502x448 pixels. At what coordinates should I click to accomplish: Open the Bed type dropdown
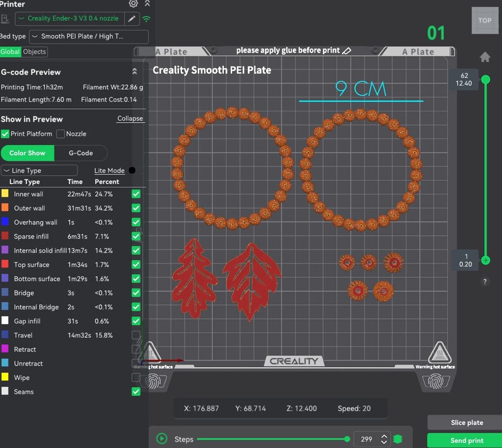pos(89,37)
